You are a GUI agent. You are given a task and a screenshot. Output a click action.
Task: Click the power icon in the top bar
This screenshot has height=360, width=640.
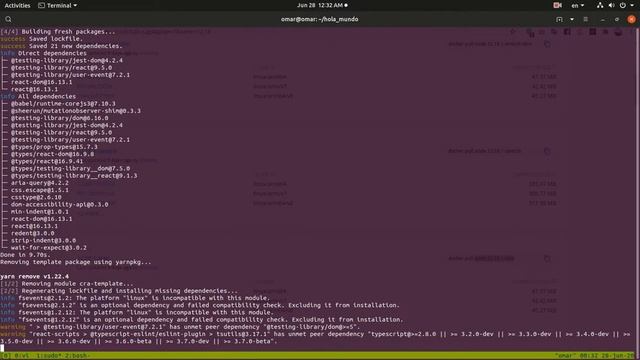click(x=622, y=5)
